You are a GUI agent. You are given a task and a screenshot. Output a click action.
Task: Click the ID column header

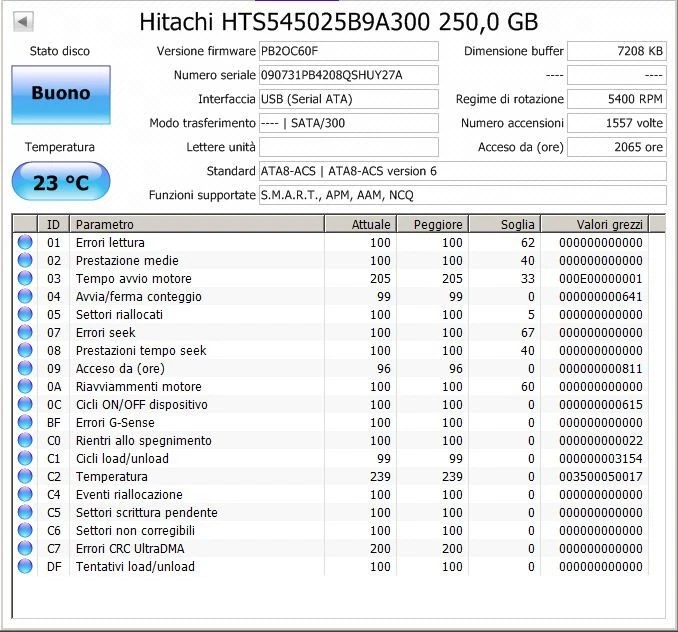54,224
